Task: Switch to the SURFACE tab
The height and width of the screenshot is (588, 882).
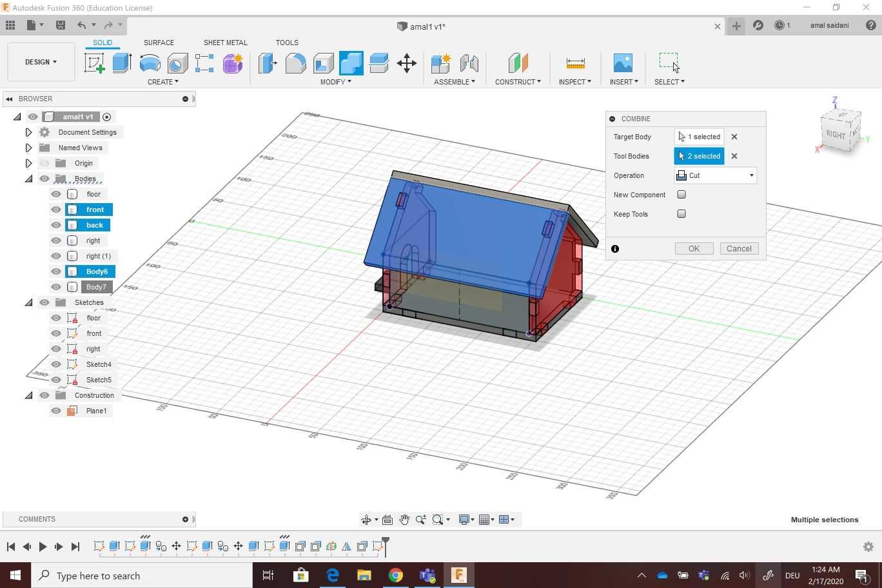Action: tap(159, 43)
